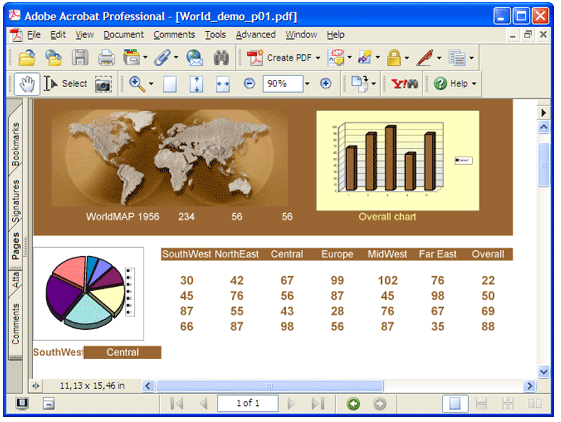Open the Bookmarks navigation tab

click(x=15, y=143)
